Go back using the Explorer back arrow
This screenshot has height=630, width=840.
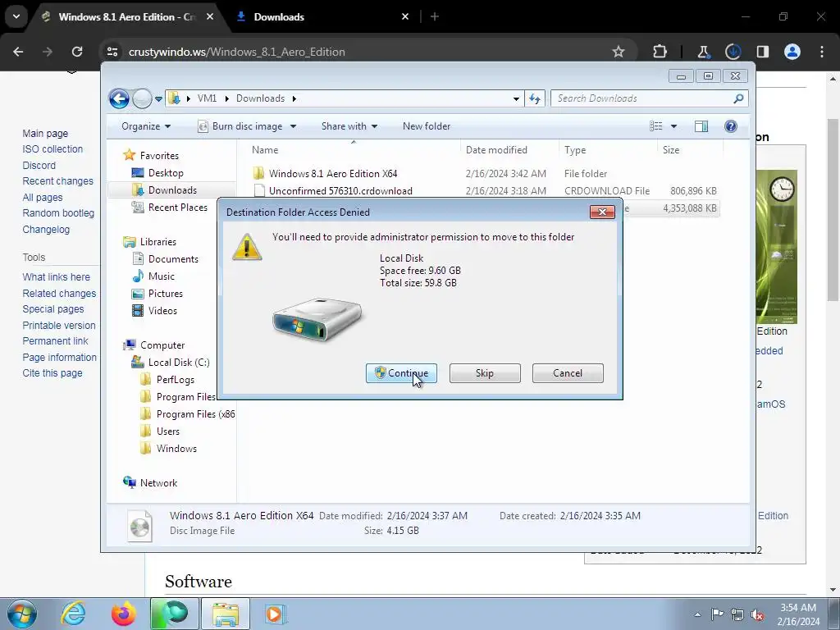point(119,98)
